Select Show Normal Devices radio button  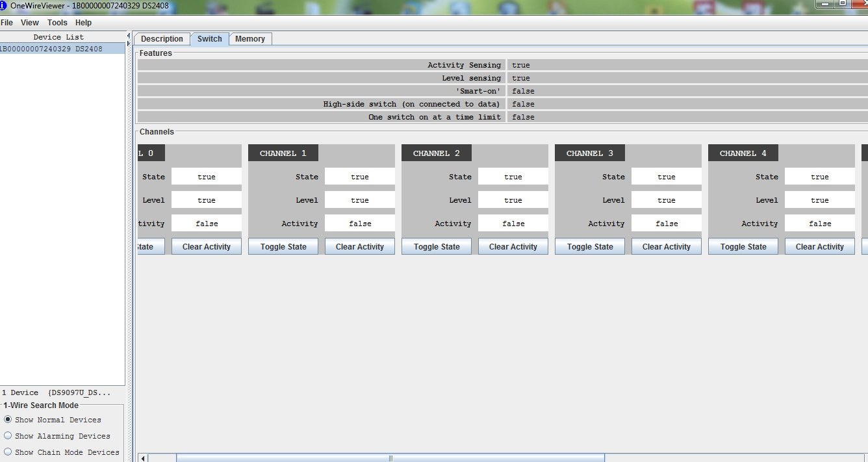click(x=8, y=420)
